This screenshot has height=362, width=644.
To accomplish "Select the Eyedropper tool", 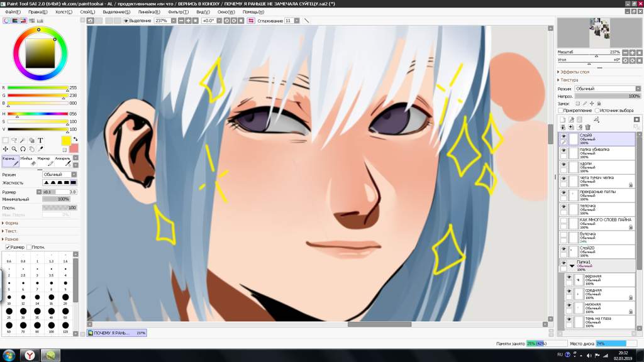I will point(40,149).
